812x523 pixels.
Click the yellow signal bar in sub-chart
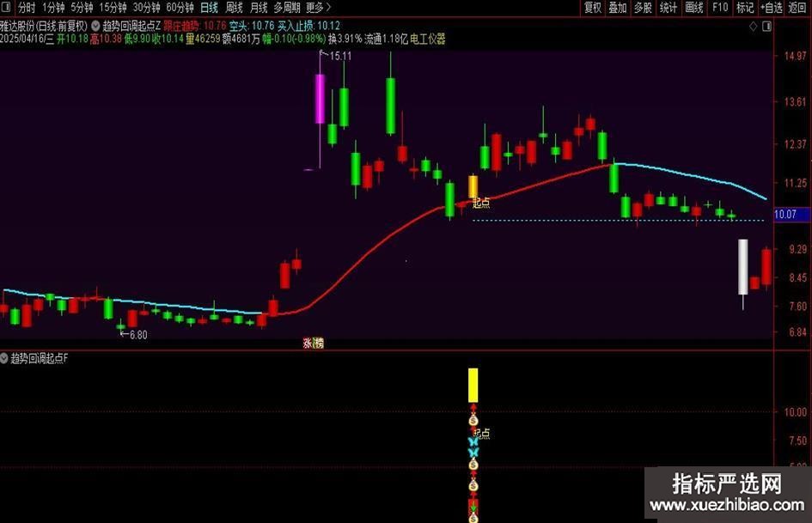[473, 386]
